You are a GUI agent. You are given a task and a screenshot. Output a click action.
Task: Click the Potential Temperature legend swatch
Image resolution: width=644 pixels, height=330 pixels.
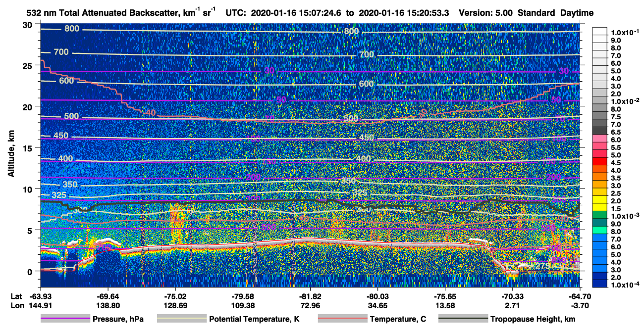[x=181, y=320]
